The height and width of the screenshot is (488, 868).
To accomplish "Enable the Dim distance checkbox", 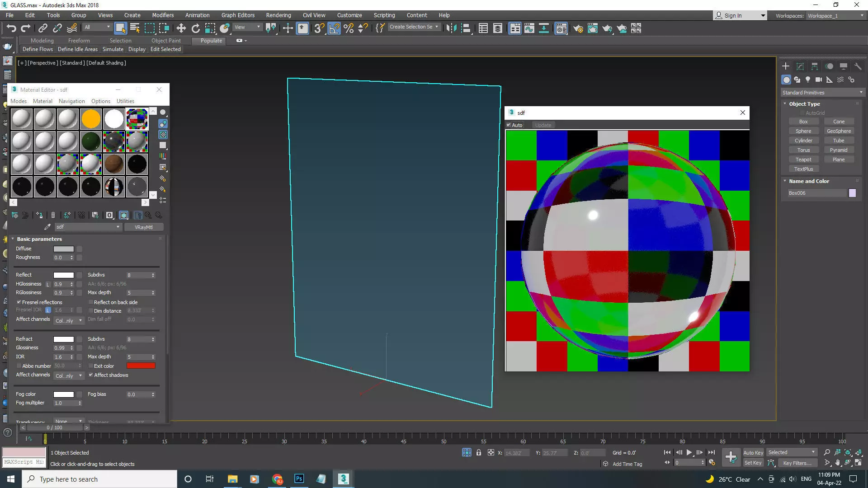I will coord(91,310).
